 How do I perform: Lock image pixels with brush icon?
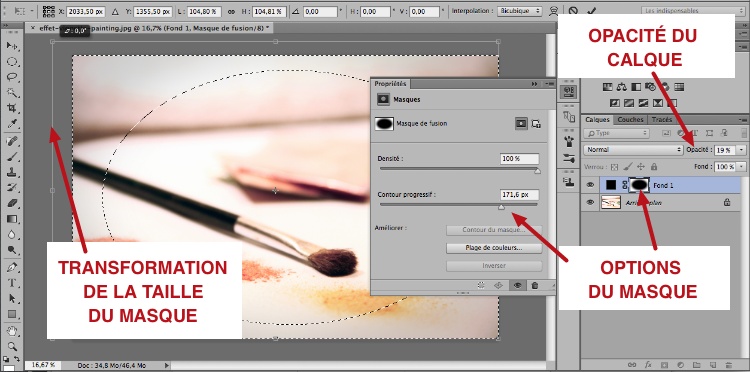tap(628, 167)
